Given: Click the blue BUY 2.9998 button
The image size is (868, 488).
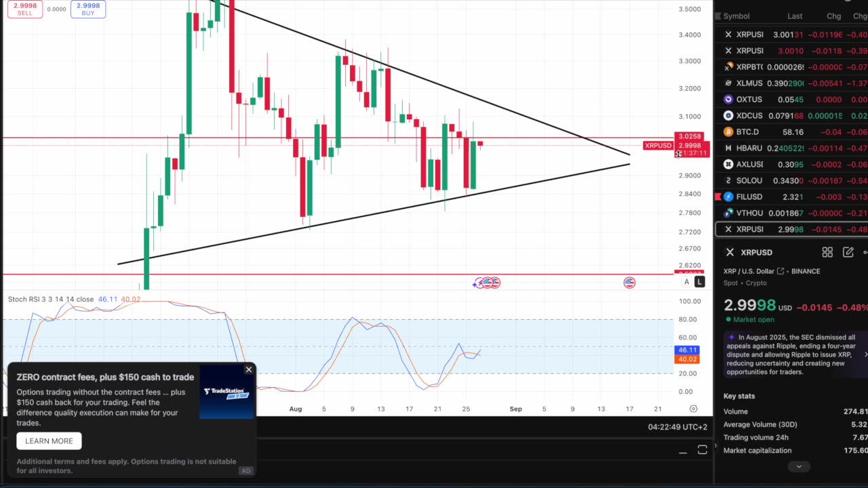Looking at the screenshot, I should tap(87, 9).
